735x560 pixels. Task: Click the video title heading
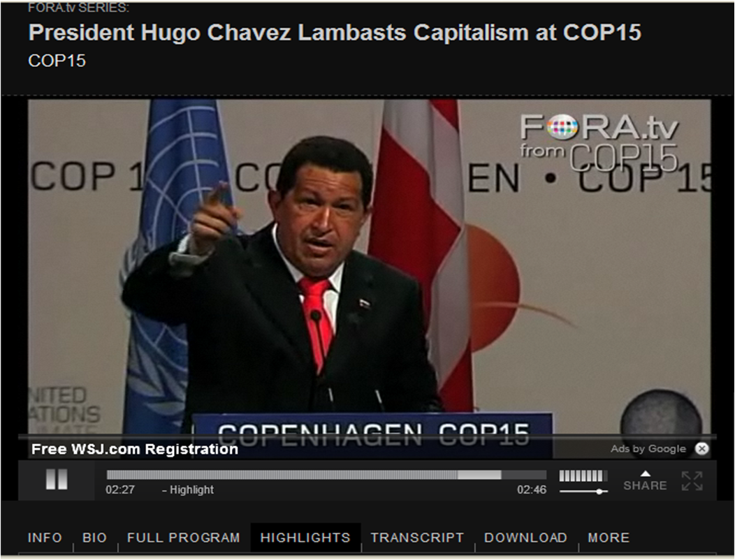[334, 32]
